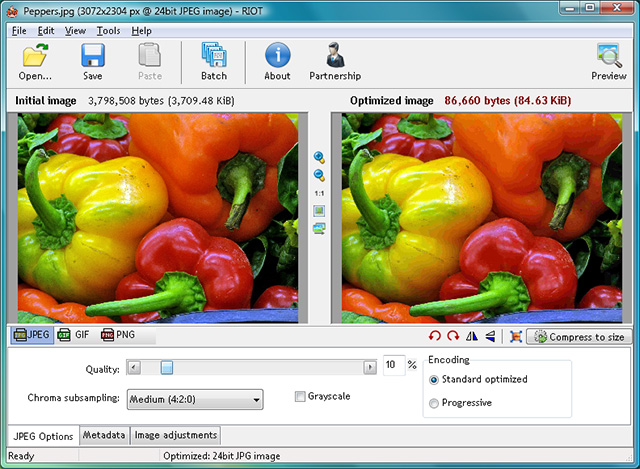Open the About dialog
The width and height of the screenshot is (640, 469).
point(278,61)
